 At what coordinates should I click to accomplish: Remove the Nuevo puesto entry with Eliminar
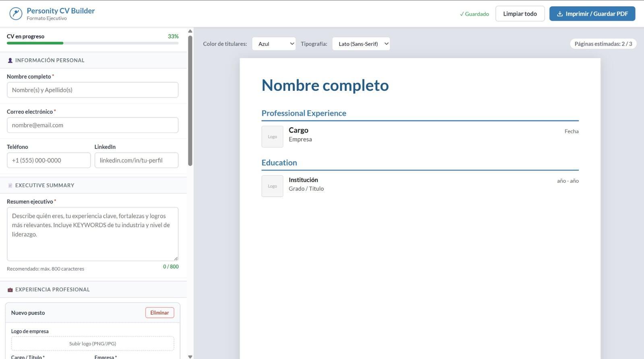click(159, 313)
